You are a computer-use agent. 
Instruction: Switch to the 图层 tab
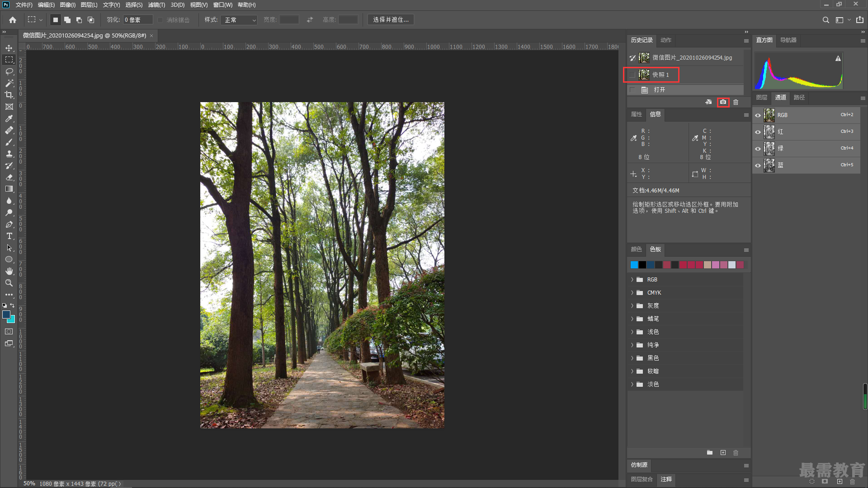[762, 98]
